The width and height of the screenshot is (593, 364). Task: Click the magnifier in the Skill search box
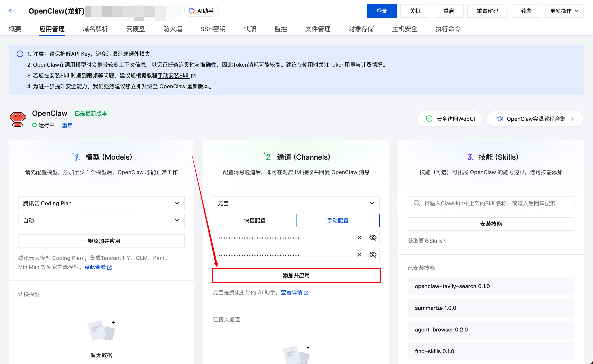pyautogui.click(x=416, y=203)
